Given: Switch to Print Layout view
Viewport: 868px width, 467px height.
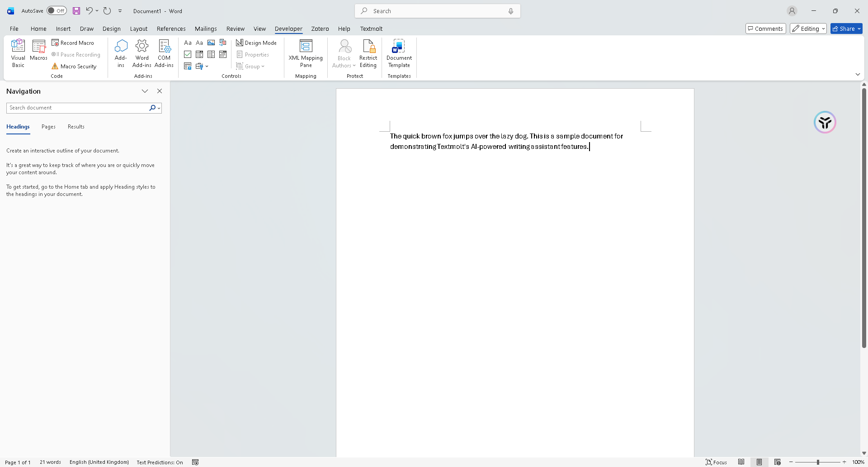Looking at the screenshot, I should click(x=759, y=462).
